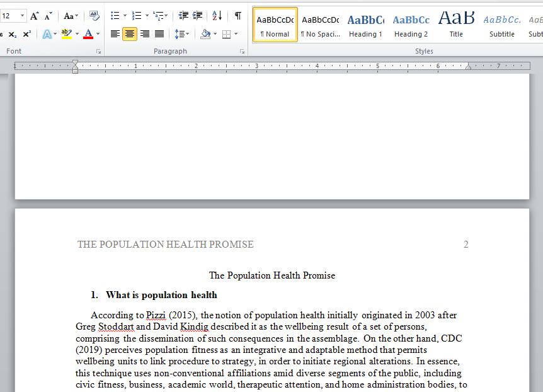Viewport: 543px width, 392px height.
Task: Click the header text THE POPULATION HEALTH PROMISE
Action: [166, 245]
